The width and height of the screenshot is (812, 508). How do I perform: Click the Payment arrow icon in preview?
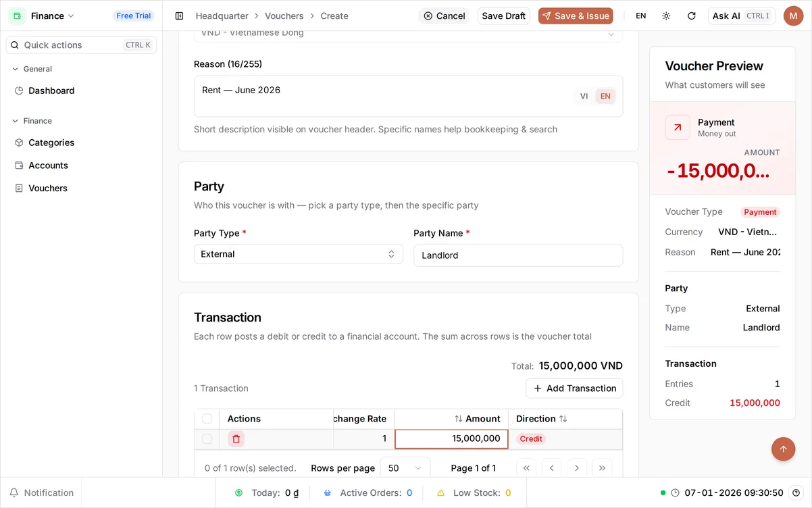pyautogui.click(x=678, y=127)
